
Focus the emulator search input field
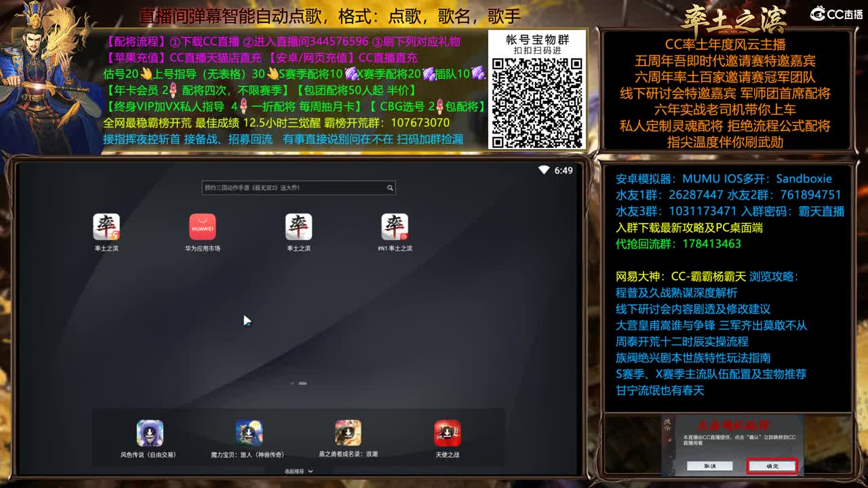point(298,188)
